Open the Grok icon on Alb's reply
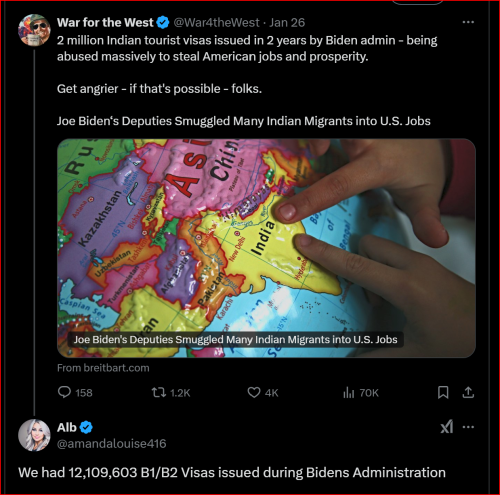Image resolution: width=500 pixels, height=495 pixels. coord(447,427)
